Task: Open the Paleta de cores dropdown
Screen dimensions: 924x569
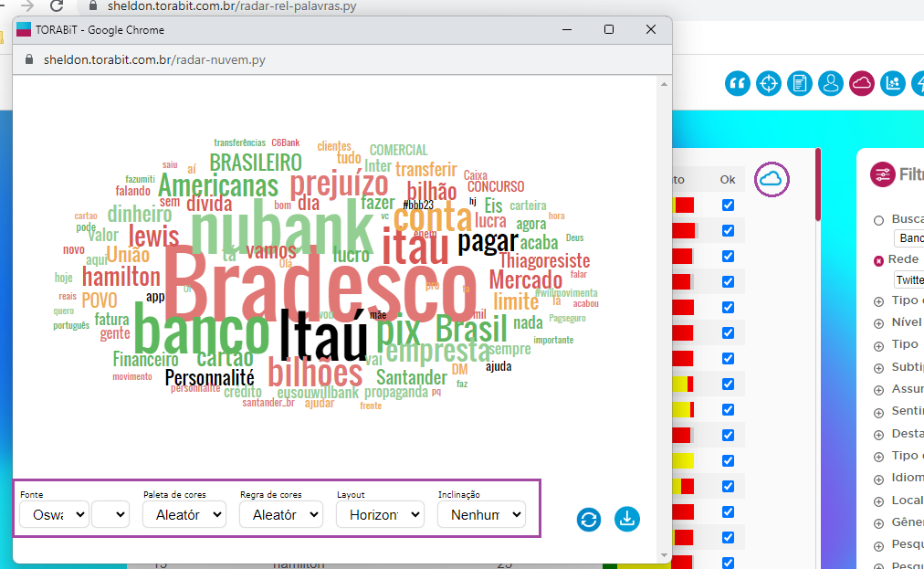Action: [184, 515]
